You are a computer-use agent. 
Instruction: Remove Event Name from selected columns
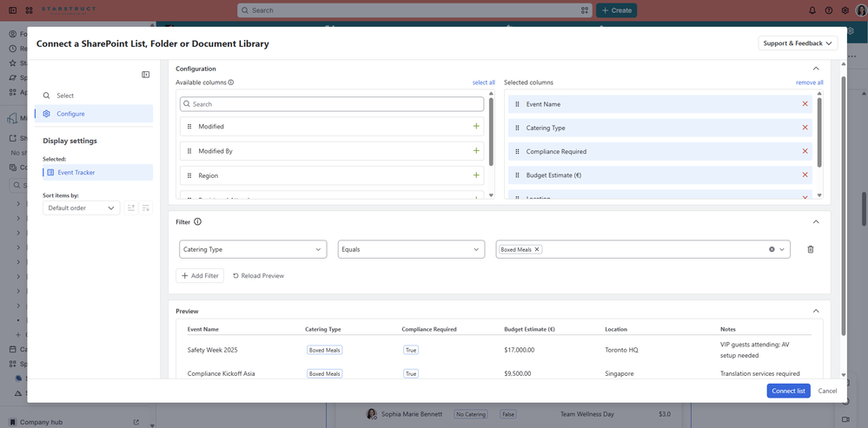tap(805, 104)
